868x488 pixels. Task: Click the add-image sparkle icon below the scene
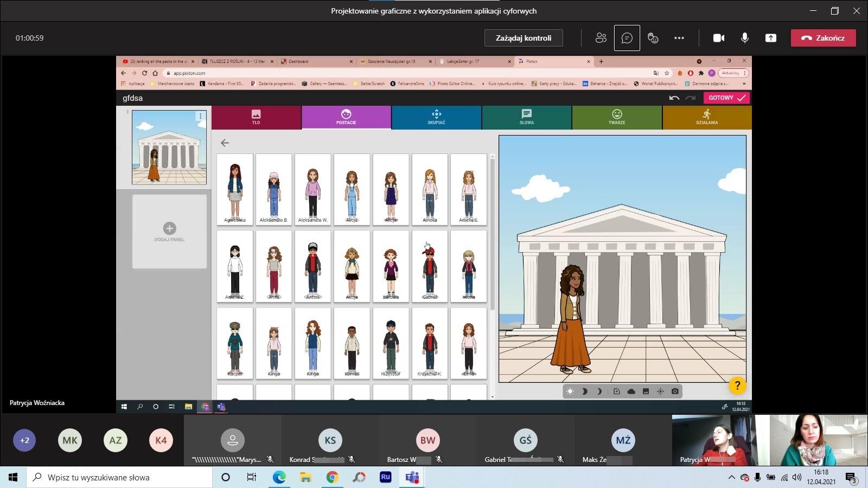[x=617, y=391]
